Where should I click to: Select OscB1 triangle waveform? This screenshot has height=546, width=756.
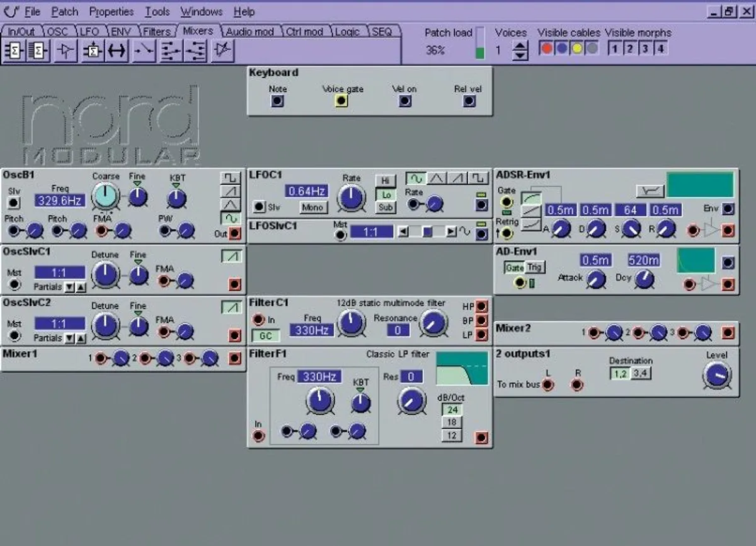click(x=231, y=204)
